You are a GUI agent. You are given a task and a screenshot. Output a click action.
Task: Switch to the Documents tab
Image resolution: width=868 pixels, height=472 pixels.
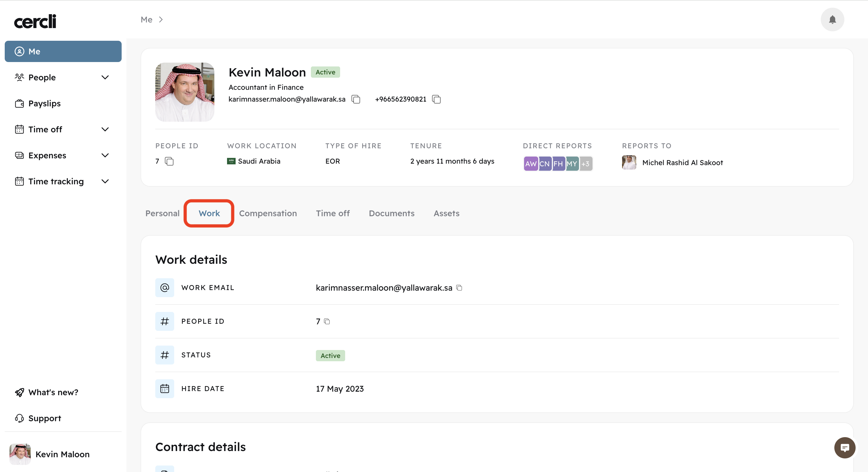click(391, 214)
